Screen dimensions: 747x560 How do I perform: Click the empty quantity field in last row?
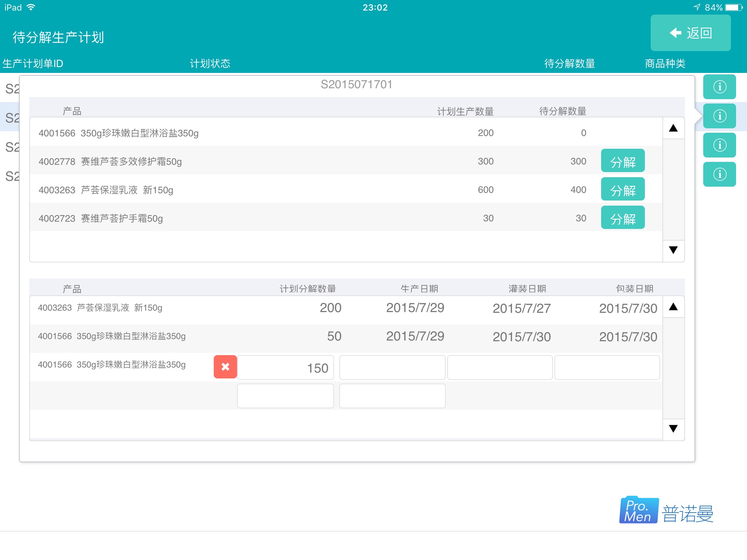(286, 396)
